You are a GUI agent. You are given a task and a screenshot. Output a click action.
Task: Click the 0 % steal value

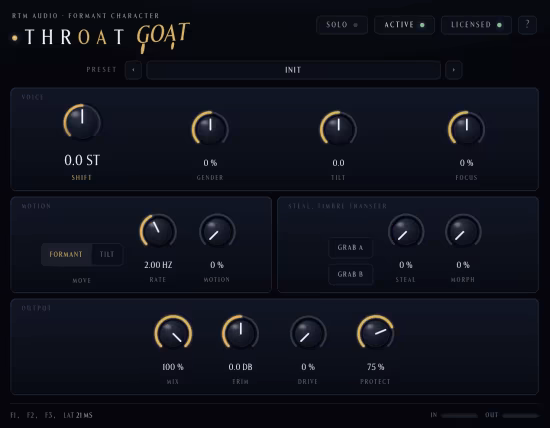(406, 265)
